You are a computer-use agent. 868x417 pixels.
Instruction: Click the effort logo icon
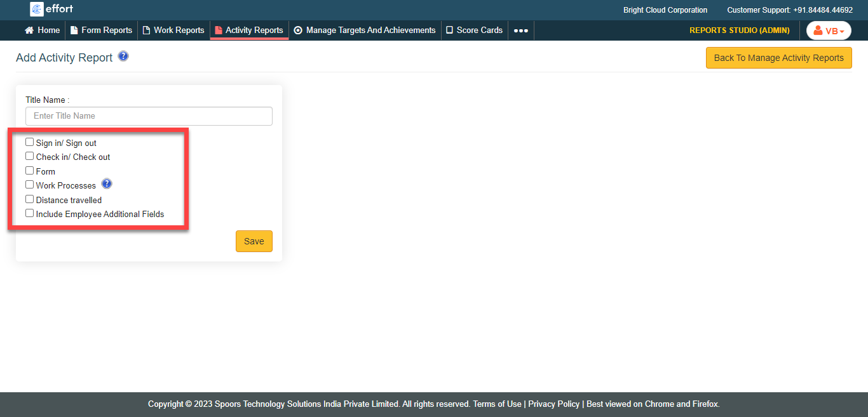37,9
